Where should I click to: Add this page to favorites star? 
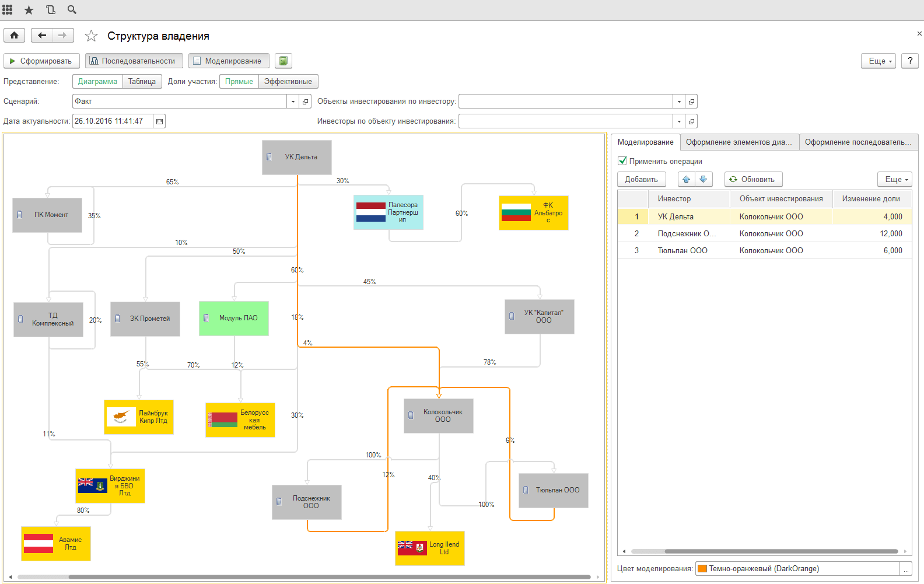click(x=91, y=36)
